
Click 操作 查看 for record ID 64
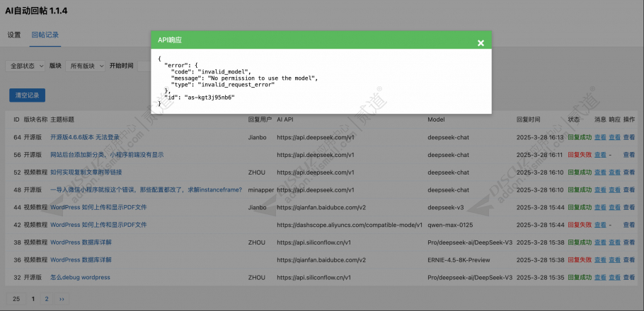click(629, 137)
